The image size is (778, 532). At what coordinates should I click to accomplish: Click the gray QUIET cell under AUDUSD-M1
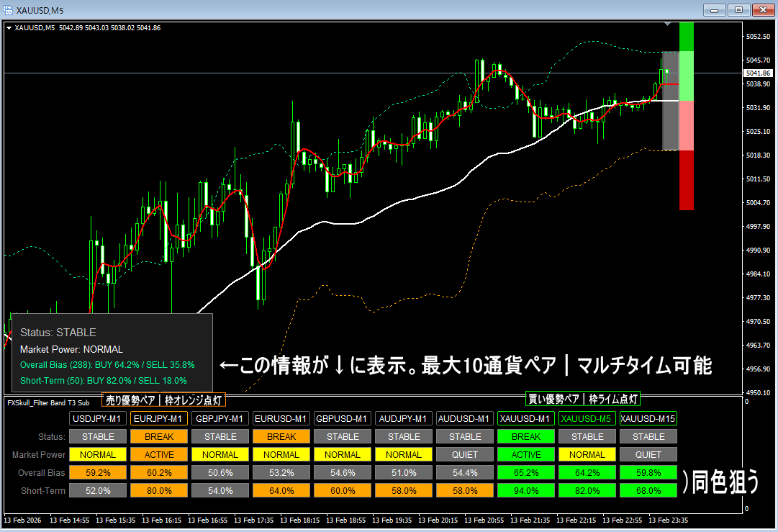coord(465,454)
